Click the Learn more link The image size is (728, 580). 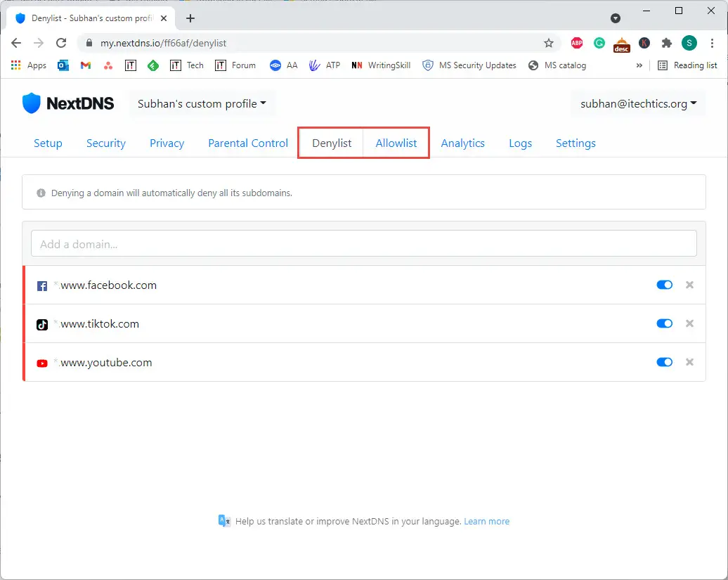coord(486,521)
